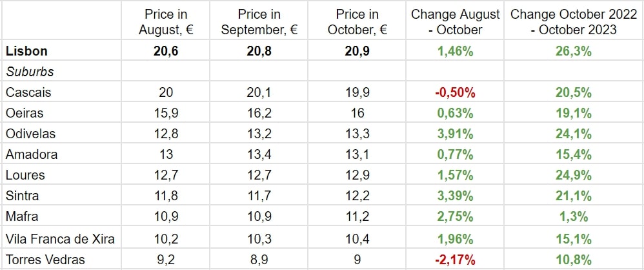Select the Oeiras row label
The width and height of the screenshot is (644, 270).
point(25,113)
